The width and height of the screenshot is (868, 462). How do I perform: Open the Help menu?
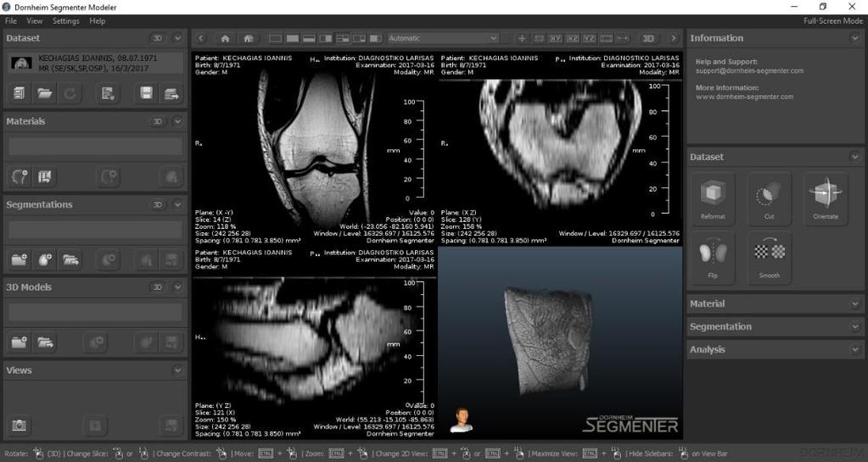(98, 21)
